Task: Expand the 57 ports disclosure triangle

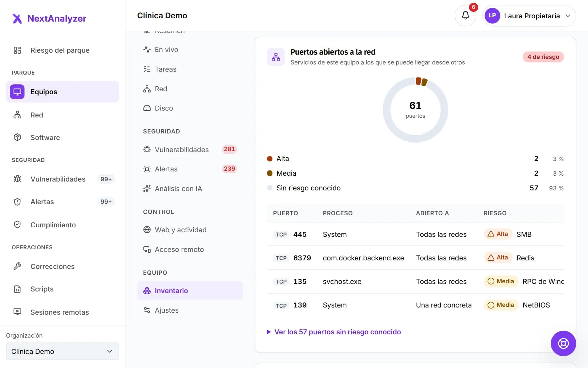Action: [x=269, y=332]
